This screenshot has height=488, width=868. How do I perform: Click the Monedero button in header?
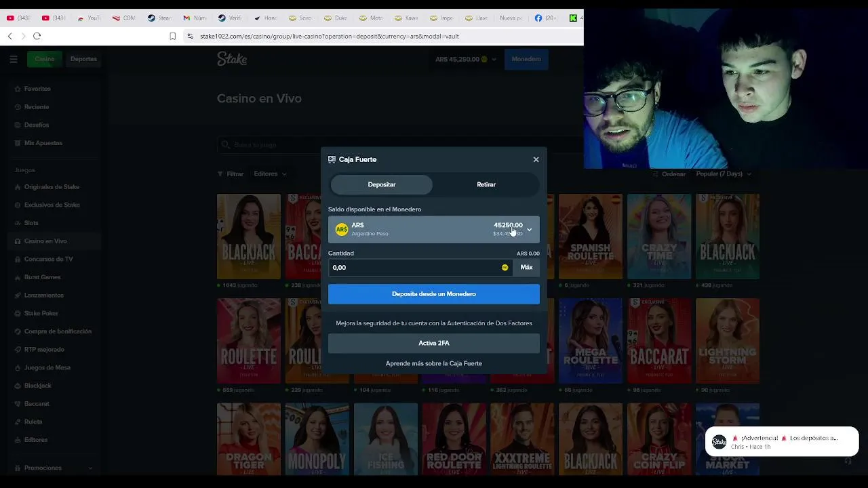pos(526,59)
